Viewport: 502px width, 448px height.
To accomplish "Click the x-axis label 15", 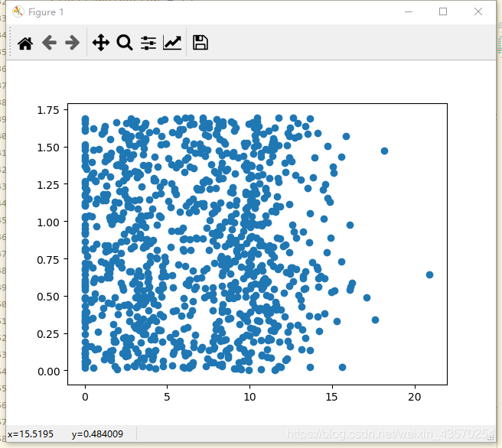I will (x=331, y=397).
